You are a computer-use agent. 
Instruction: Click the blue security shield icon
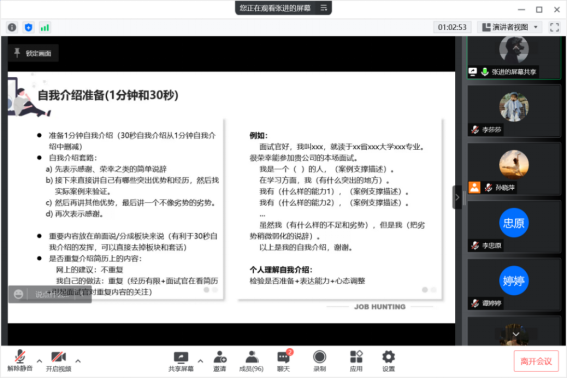(29, 27)
